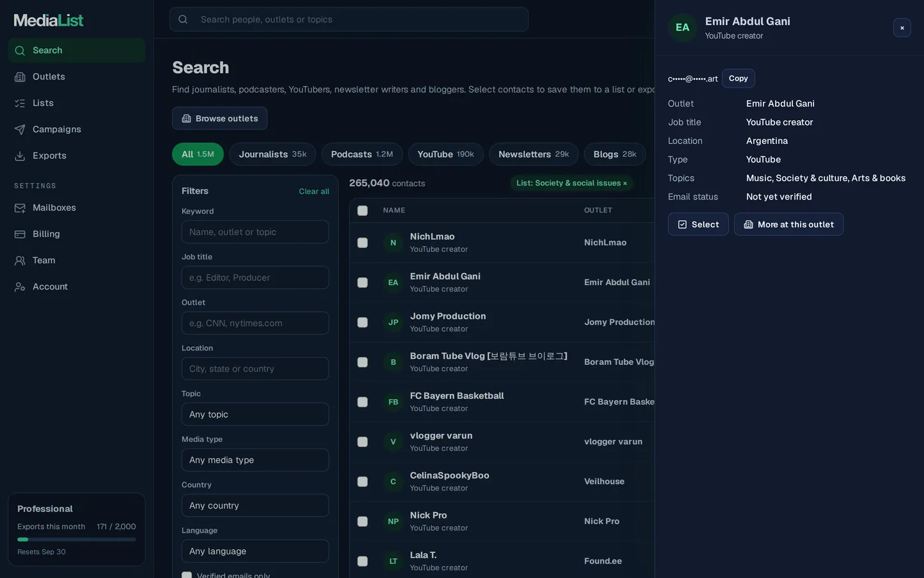Click the Search sidebar icon
The width and height of the screenshot is (924, 578).
point(20,51)
